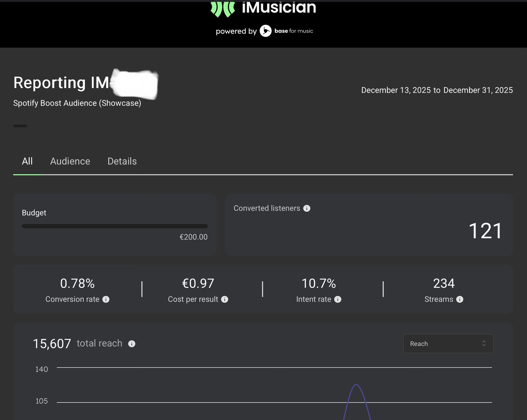Open the Reach metric dropdown

(448, 343)
